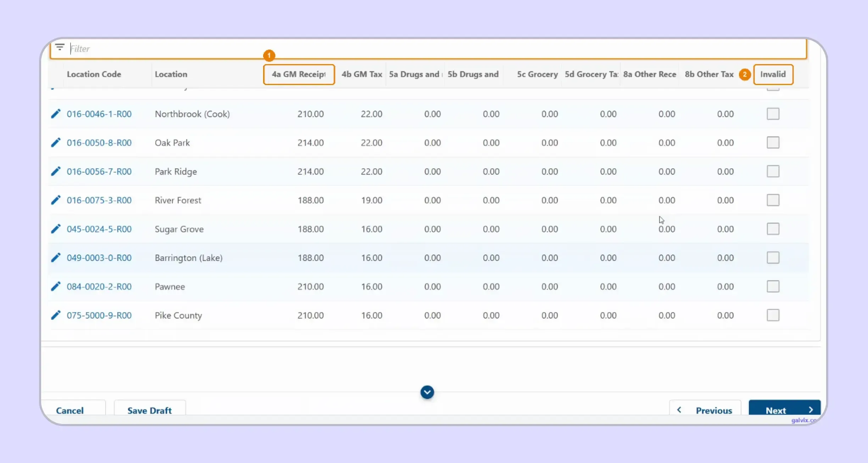Click the edit pencil for River Forest row
The width and height of the screenshot is (868, 463).
click(x=56, y=200)
